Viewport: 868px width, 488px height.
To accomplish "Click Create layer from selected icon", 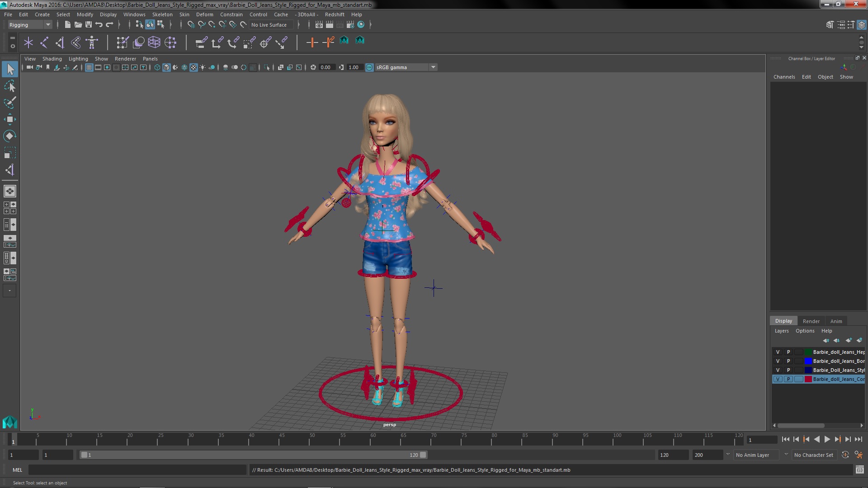I will coord(859,340).
